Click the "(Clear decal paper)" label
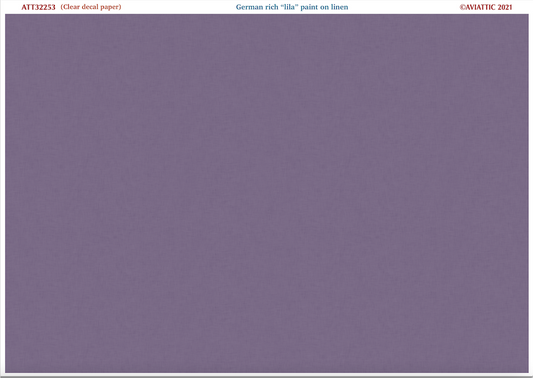This screenshot has width=533, height=378. click(x=91, y=7)
